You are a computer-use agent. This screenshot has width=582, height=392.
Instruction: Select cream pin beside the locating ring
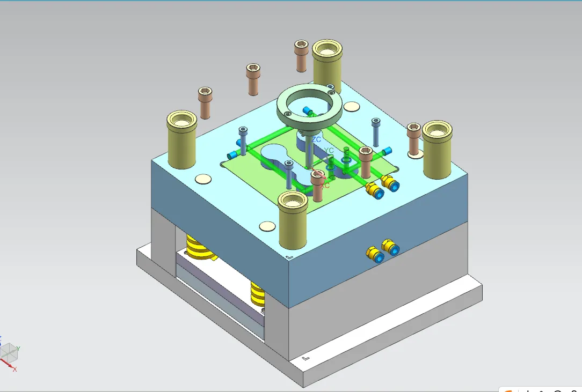pos(351,107)
